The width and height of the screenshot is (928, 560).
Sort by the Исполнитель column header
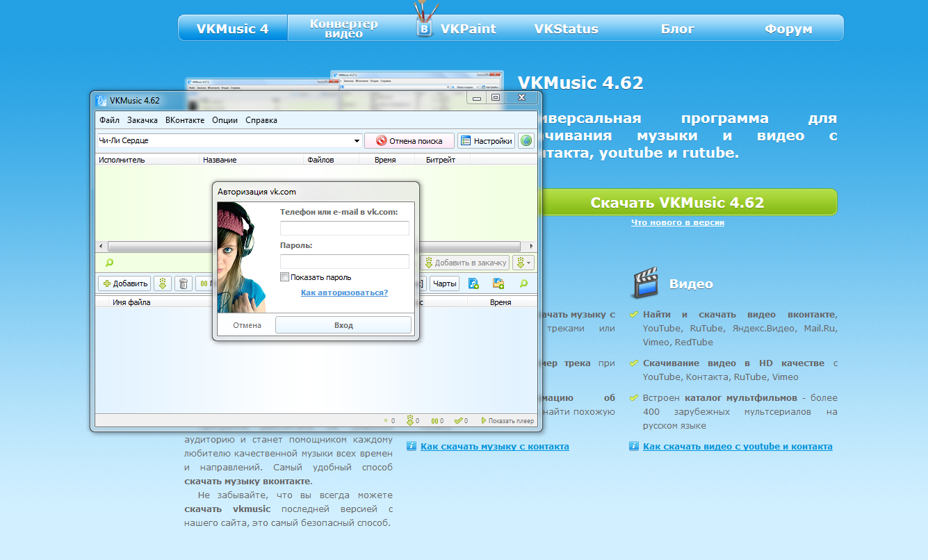147,160
